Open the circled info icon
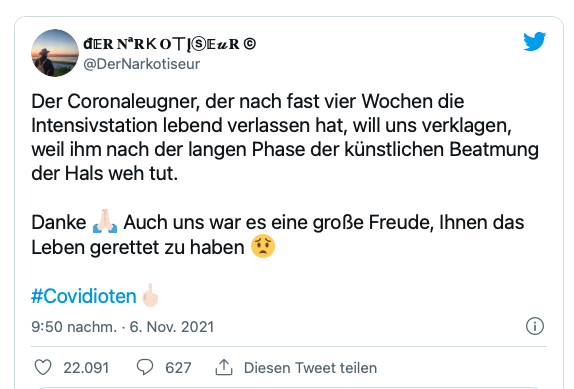 535,326
